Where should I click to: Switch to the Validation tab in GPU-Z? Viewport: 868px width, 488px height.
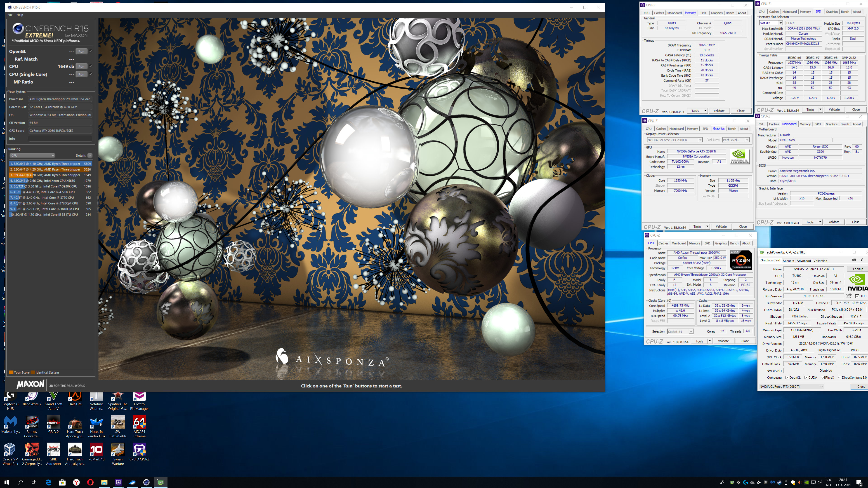point(820,261)
